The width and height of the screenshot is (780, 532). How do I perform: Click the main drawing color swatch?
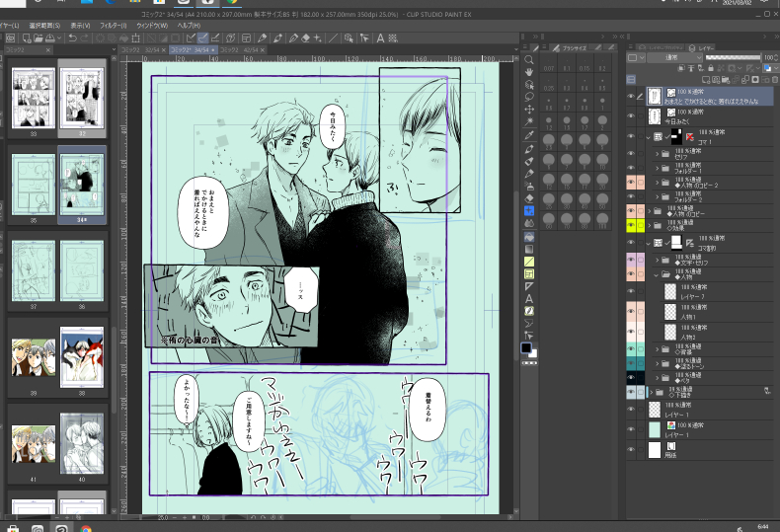pyautogui.click(x=526, y=347)
